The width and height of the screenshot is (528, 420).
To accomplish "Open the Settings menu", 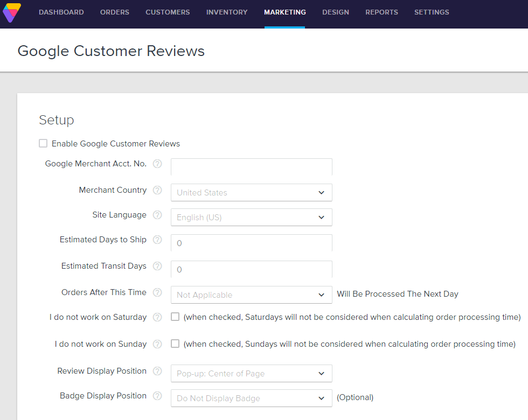I will [x=432, y=12].
